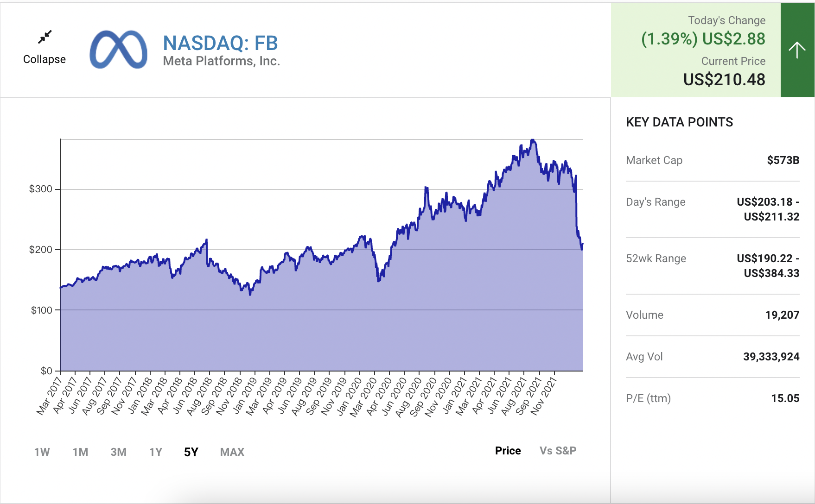The image size is (815, 504).
Task: Select the 1W time range
Action: [x=42, y=452]
